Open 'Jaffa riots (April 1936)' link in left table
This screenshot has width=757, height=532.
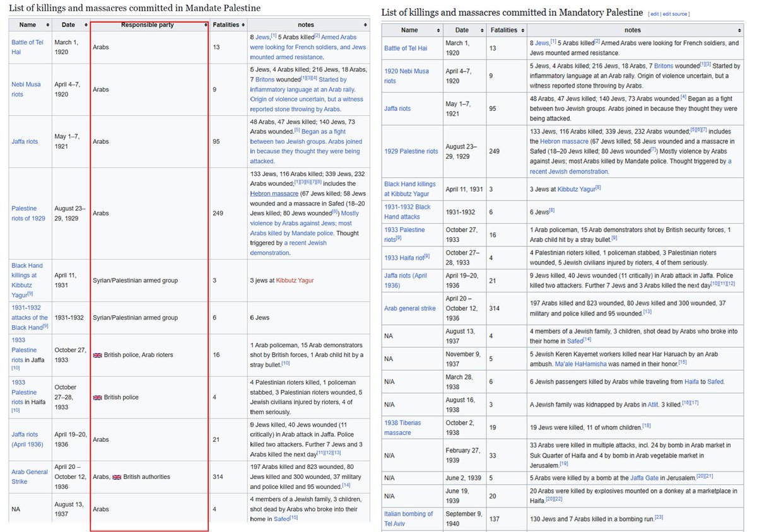click(x=28, y=439)
